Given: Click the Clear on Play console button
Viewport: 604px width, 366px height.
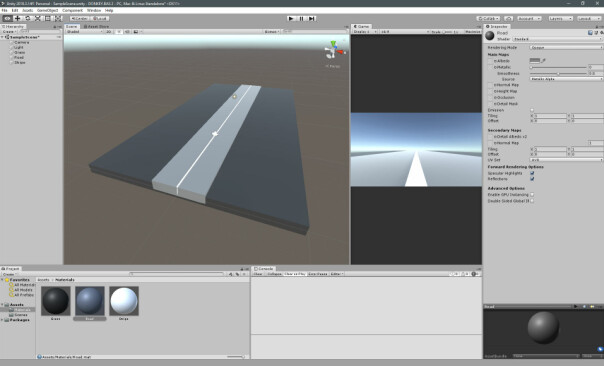Looking at the screenshot, I should click(295, 274).
